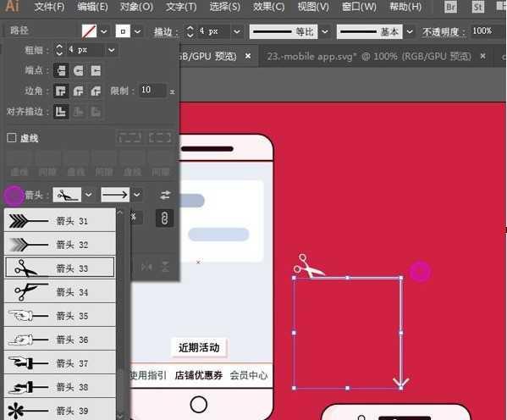This screenshot has width=507, height=420.
Task: Adjust the control bar stroke weight stepper
Action: tap(190, 31)
